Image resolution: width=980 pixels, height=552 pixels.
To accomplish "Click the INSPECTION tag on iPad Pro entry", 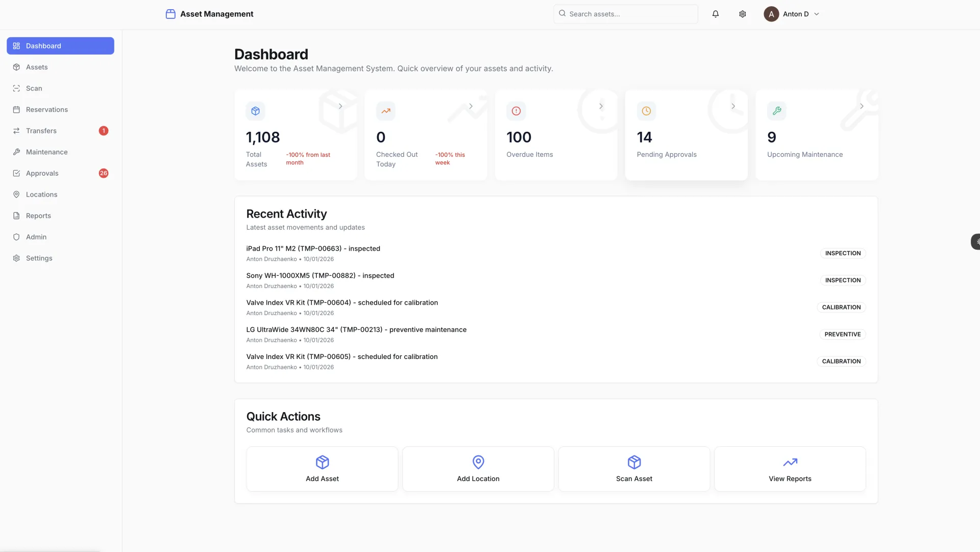I will click(842, 253).
